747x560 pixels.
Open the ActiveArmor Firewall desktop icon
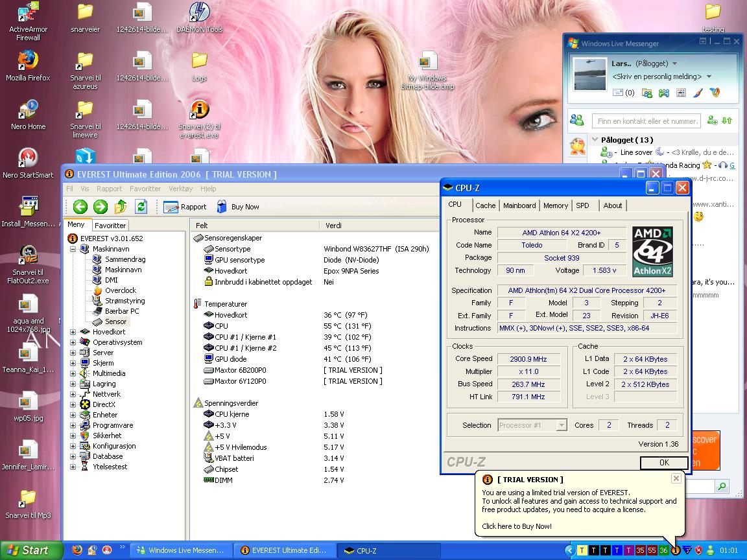(28, 21)
